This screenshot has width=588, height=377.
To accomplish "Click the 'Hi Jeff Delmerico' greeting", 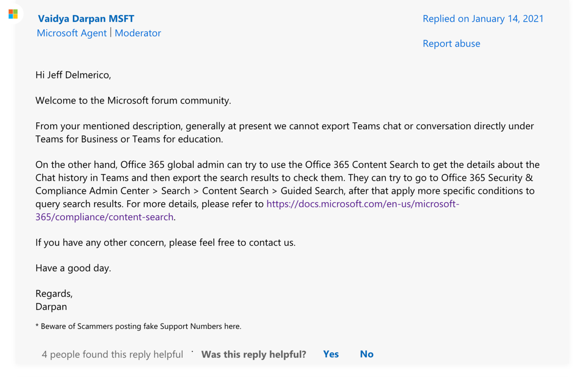I will point(73,75).
